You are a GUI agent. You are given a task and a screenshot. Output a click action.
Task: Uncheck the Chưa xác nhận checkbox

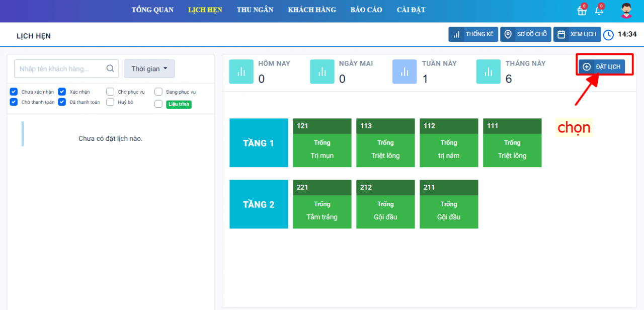pos(14,92)
